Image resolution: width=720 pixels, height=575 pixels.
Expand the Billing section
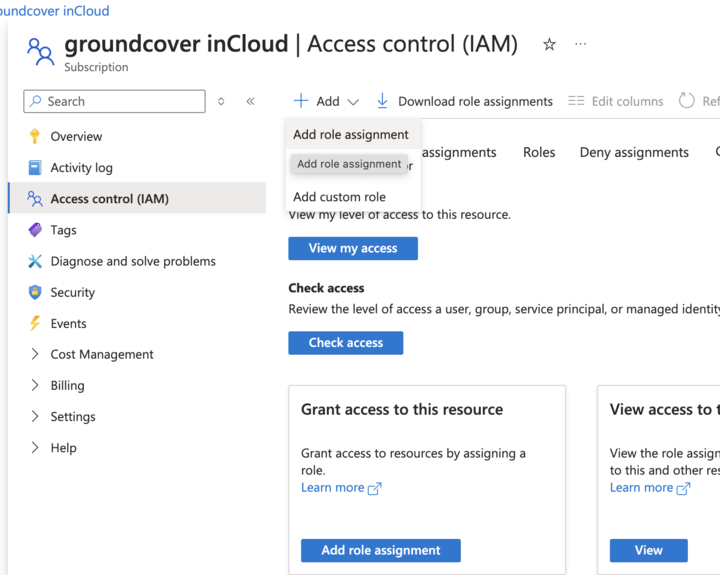tap(35, 386)
